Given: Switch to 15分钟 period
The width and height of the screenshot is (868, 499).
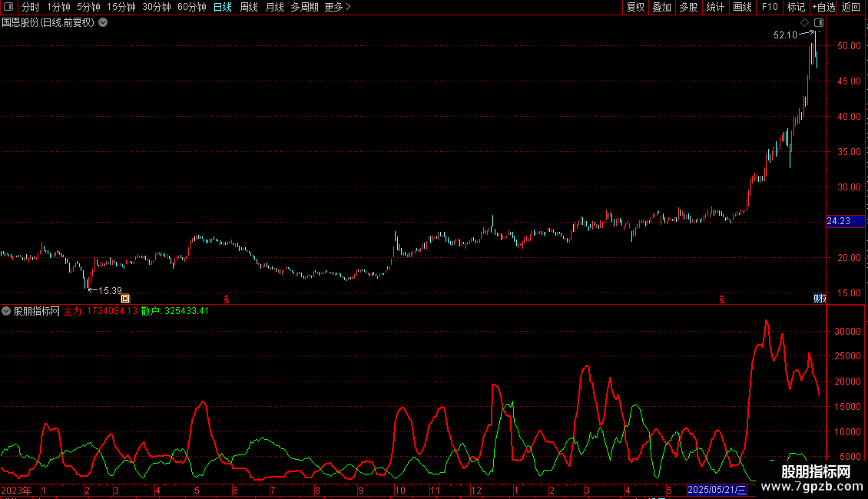Looking at the screenshot, I should [x=121, y=7].
